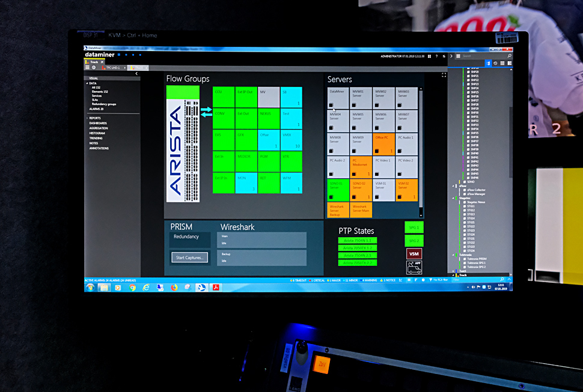Image resolution: width=583 pixels, height=392 pixels.
Task: Click the cyan arrows beside the Arista switch
Action: 206,112
